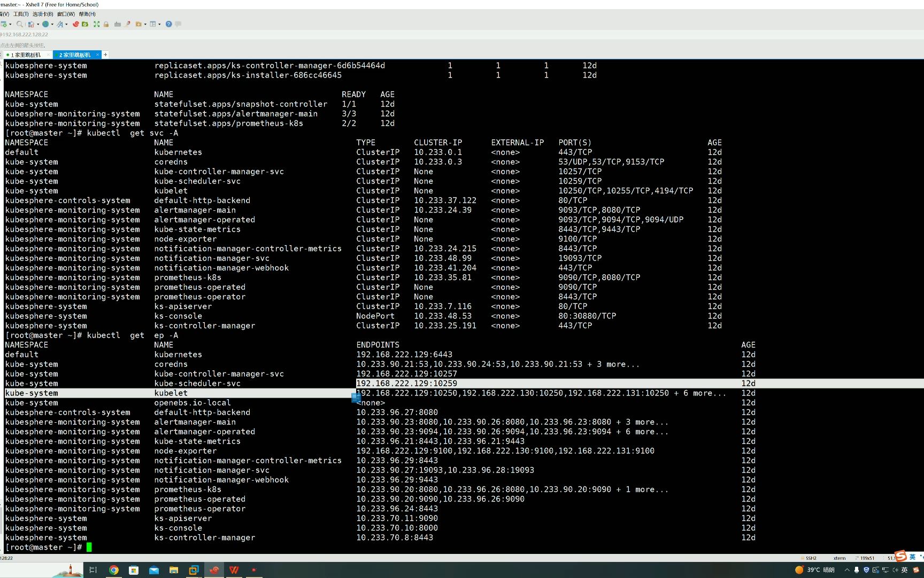The width and height of the screenshot is (924, 578).
Task: Open Task View on the taskbar
Action: pos(93,570)
